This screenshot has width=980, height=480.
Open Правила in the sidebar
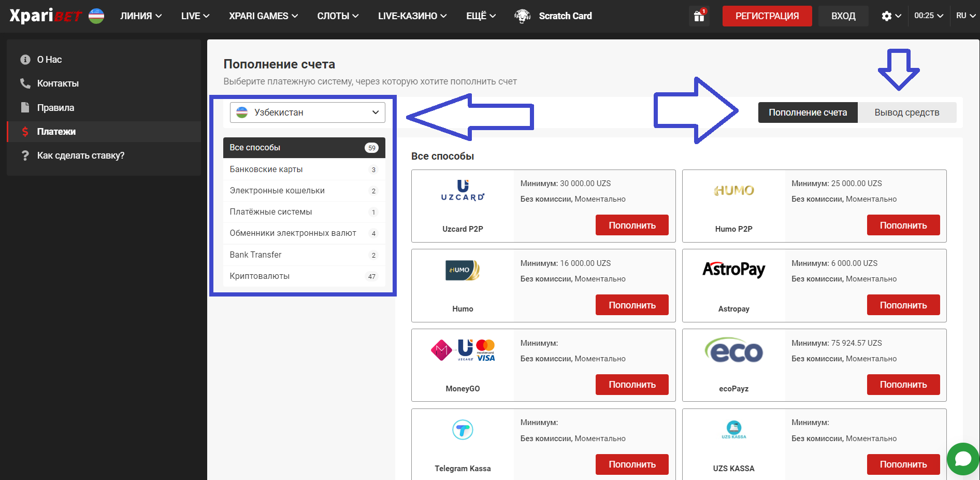(x=104, y=107)
